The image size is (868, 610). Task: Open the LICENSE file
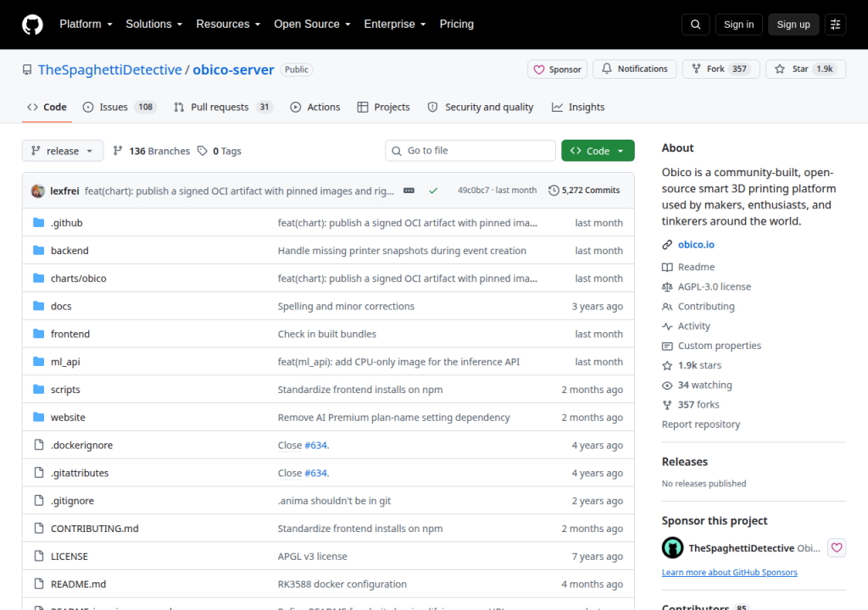tap(70, 556)
